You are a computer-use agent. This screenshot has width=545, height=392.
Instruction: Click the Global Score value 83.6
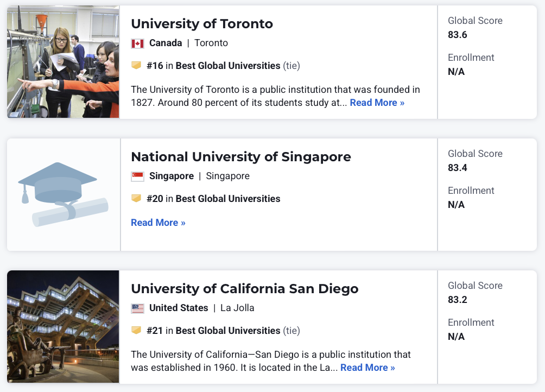click(x=458, y=35)
